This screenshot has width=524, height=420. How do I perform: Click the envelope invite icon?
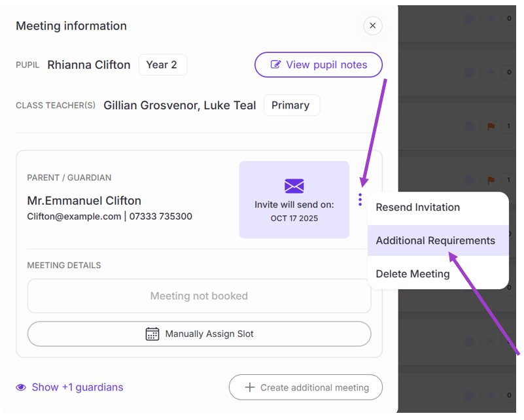pos(294,186)
